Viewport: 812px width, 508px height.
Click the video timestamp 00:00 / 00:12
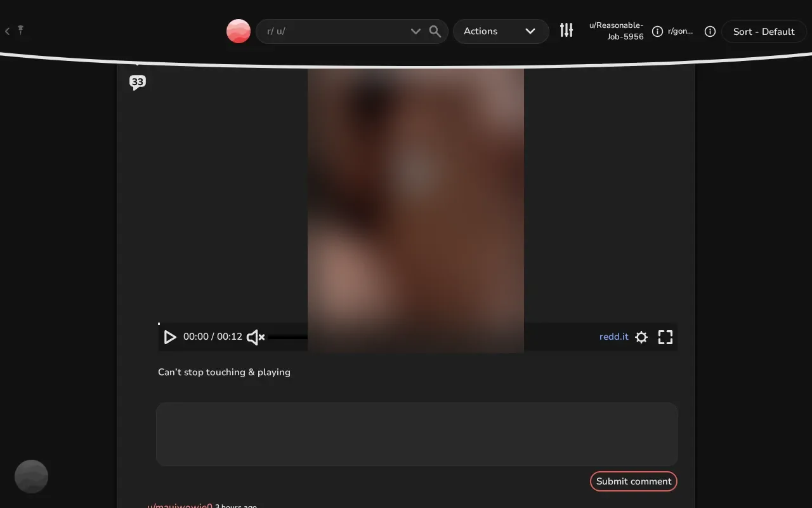click(213, 337)
